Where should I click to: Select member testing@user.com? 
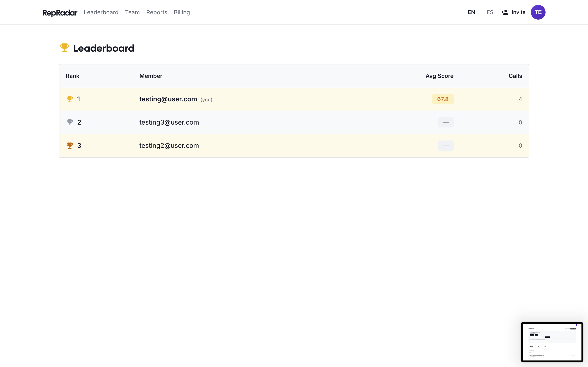(x=168, y=99)
